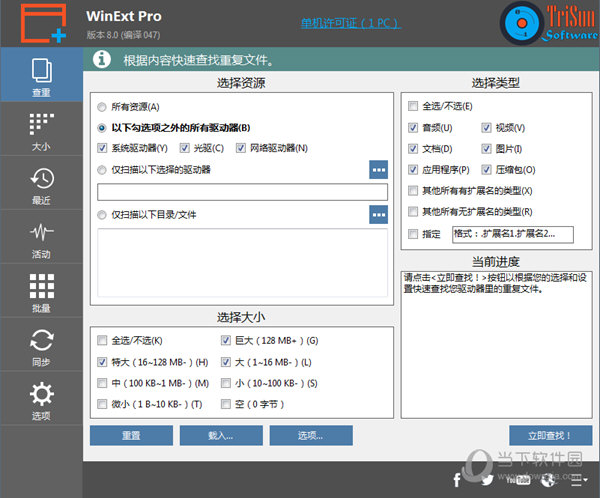Open the Twitter bird icon in footer
Image resolution: width=600 pixels, height=498 pixels.
point(486,480)
